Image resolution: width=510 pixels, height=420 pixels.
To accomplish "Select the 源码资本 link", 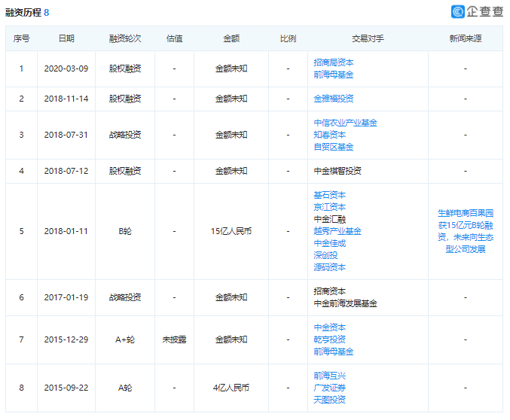I will pos(330,267).
